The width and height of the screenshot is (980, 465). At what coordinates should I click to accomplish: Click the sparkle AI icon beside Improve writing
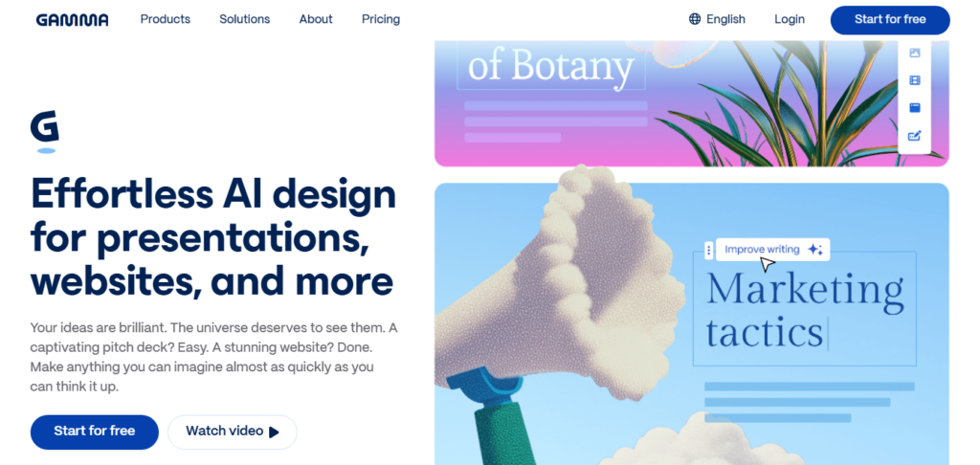point(815,250)
